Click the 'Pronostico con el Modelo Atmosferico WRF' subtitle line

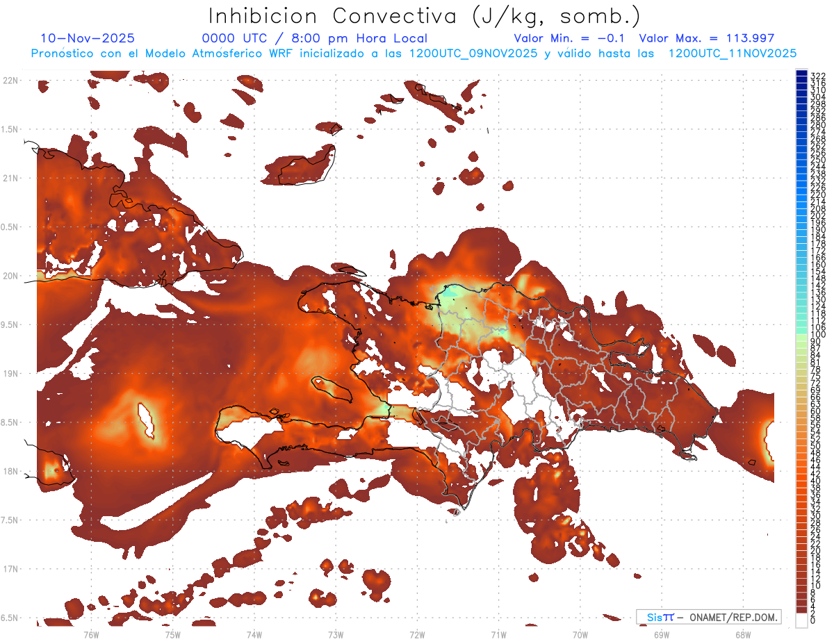[414, 53]
